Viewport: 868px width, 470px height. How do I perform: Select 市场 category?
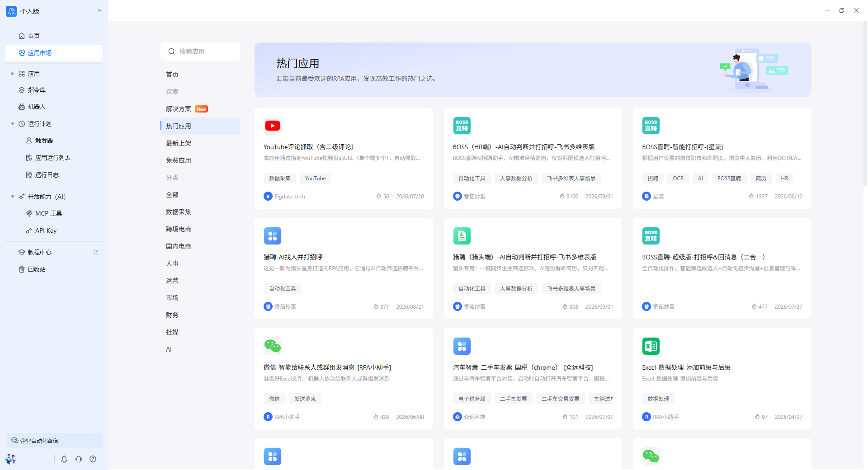(x=200, y=298)
